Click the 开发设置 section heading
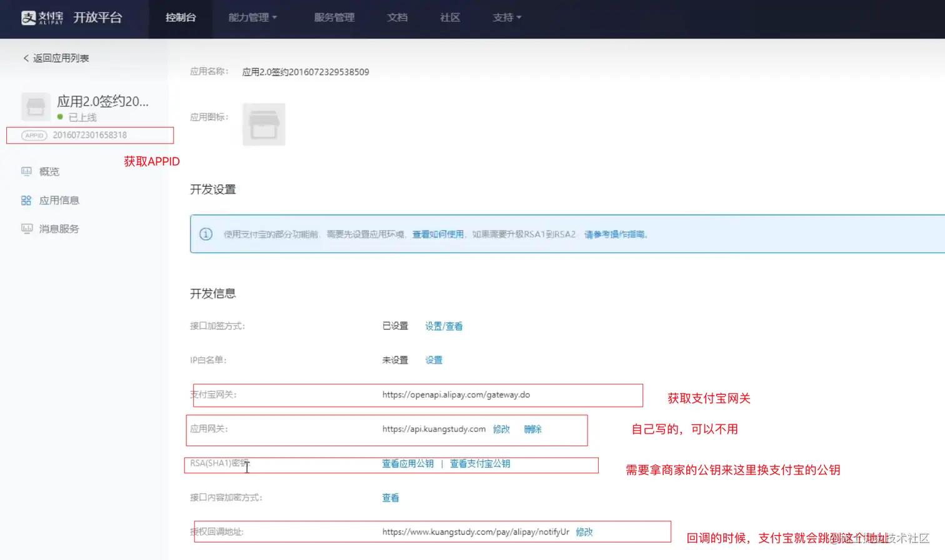Screen dimensions: 945x560 click(213, 189)
